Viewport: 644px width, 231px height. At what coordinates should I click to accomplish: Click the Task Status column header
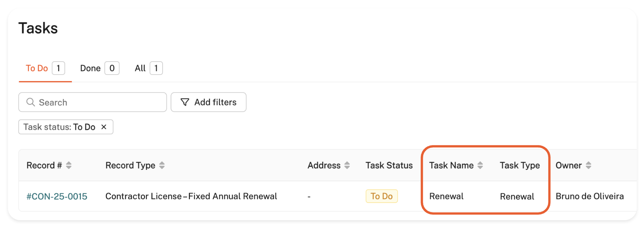coord(389,165)
